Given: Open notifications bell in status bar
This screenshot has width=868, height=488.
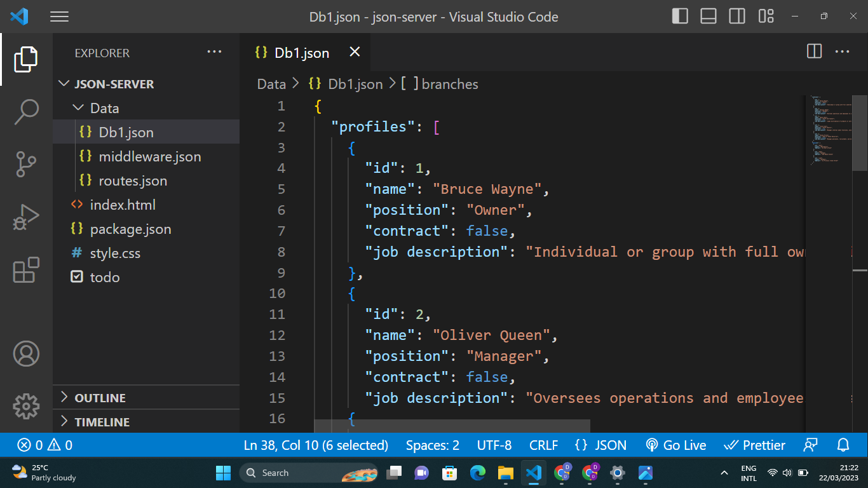Looking at the screenshot, I should click(843, 445).
